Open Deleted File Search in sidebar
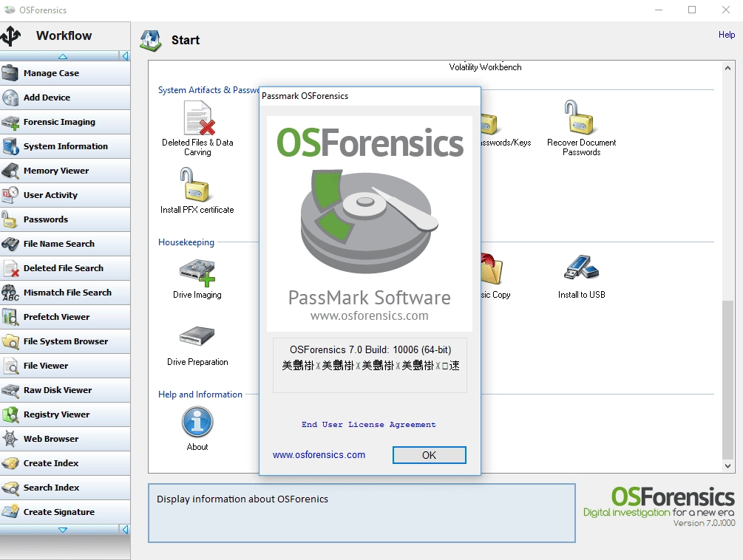743x560 pixels. tap(65, 268)
